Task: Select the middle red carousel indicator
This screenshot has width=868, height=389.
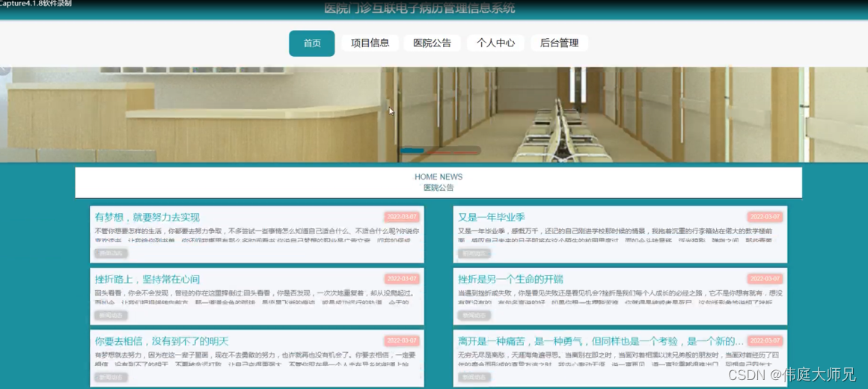Action: [439, 151]
